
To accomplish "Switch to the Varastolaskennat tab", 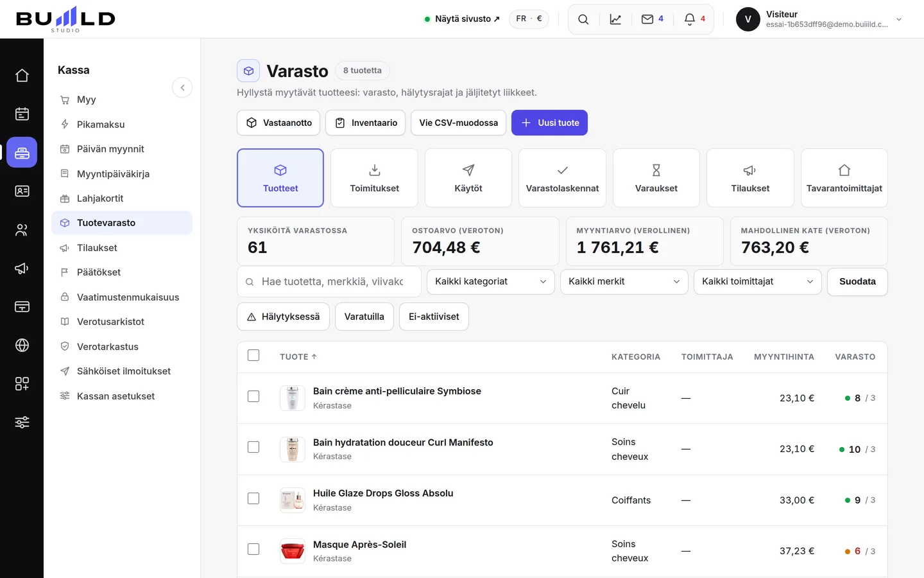I will click(562, 178).
